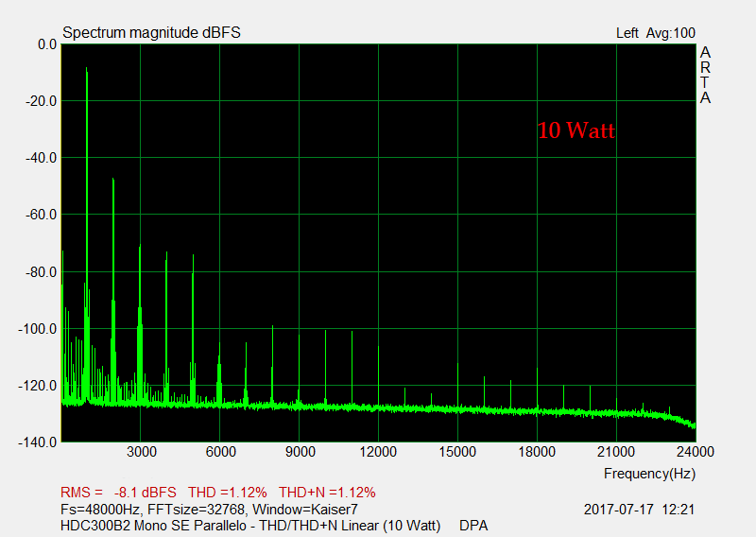Click the -60.0 y-axis label
This screenshot has width=756, height=537.
click(41, 215)
